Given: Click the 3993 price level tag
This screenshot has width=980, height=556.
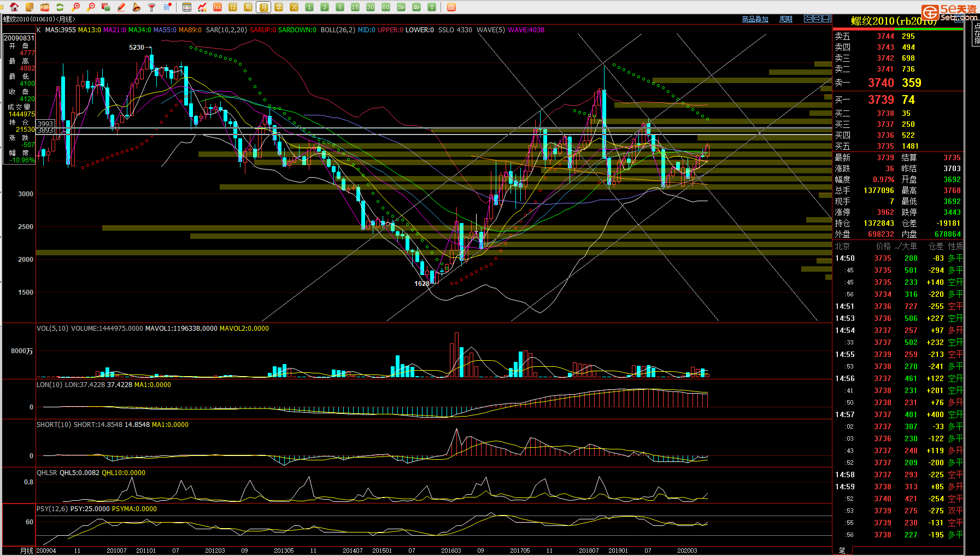Looking at the screenshot, I should (x=45, y=124).
